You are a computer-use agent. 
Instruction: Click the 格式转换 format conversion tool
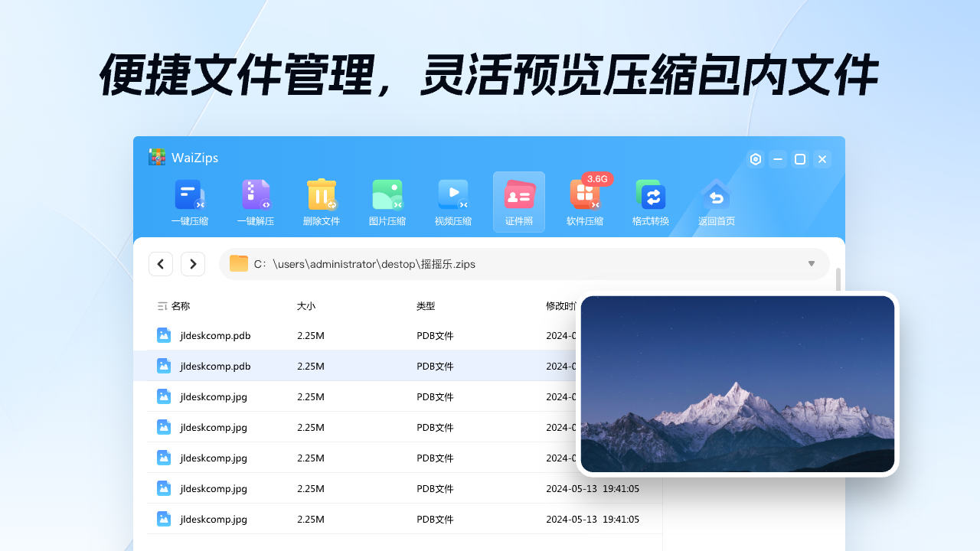pos(650,201)
